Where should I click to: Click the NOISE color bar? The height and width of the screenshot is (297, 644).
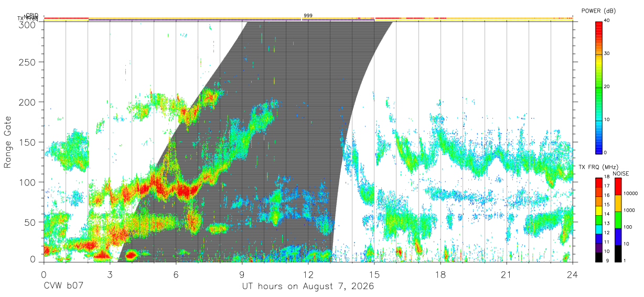[x=618, y=220]
